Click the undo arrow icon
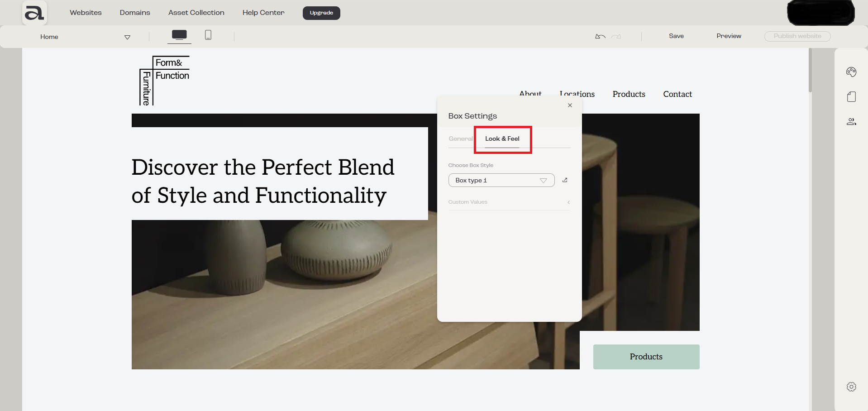868x411 pixels. 600,36
